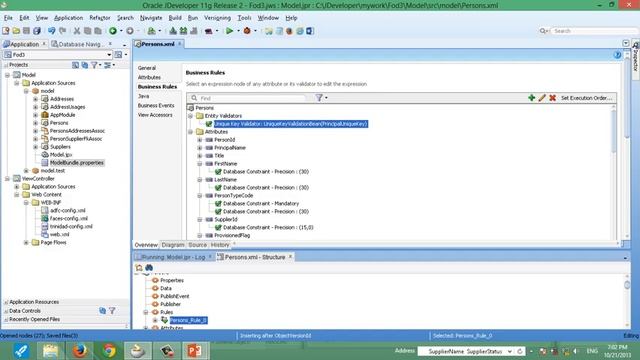Click the pencil Edit rule icon
This screenshot has width=640, height=360.
click(x=542, y=98)
